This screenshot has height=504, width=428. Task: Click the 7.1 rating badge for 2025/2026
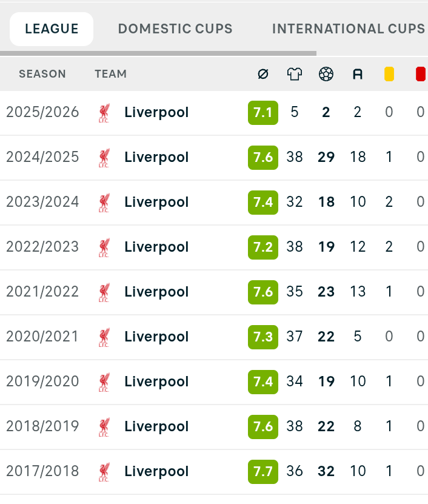(x=263, y=113)
